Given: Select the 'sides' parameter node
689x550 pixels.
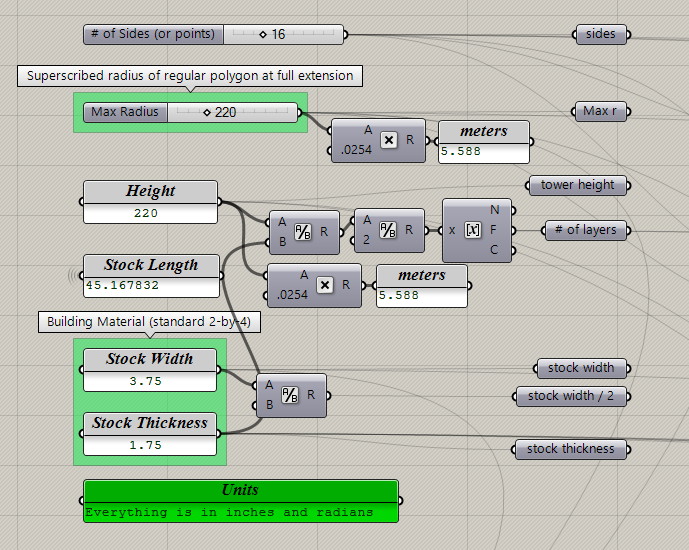Looking at the screenshot, I should (601, 34).
